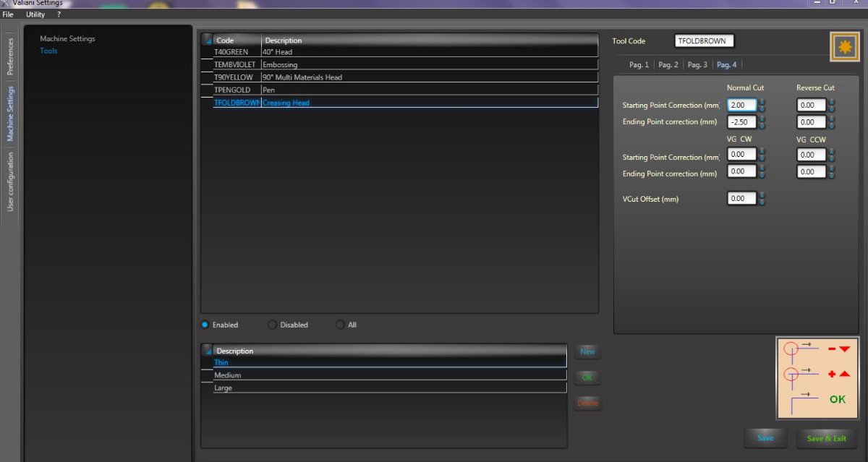This screenshot has width=868, height=462.
Task: Click stepper for VG CCW ending point
Action: pos(832,172)
